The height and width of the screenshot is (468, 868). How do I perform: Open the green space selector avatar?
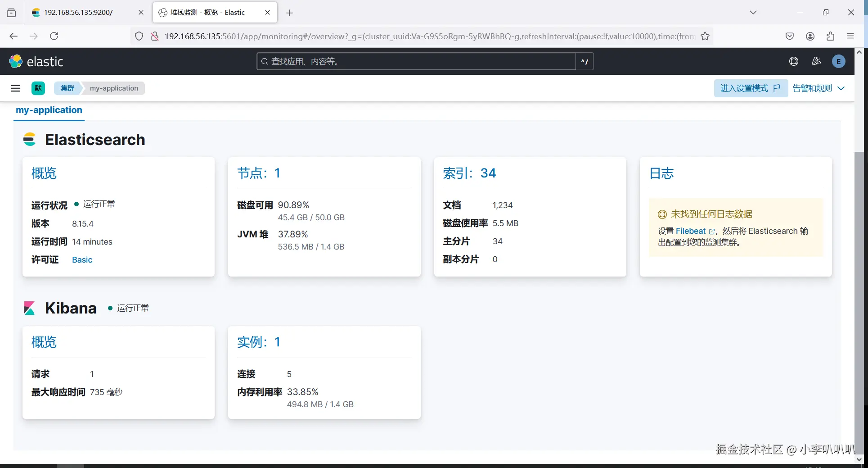[38, 88]
